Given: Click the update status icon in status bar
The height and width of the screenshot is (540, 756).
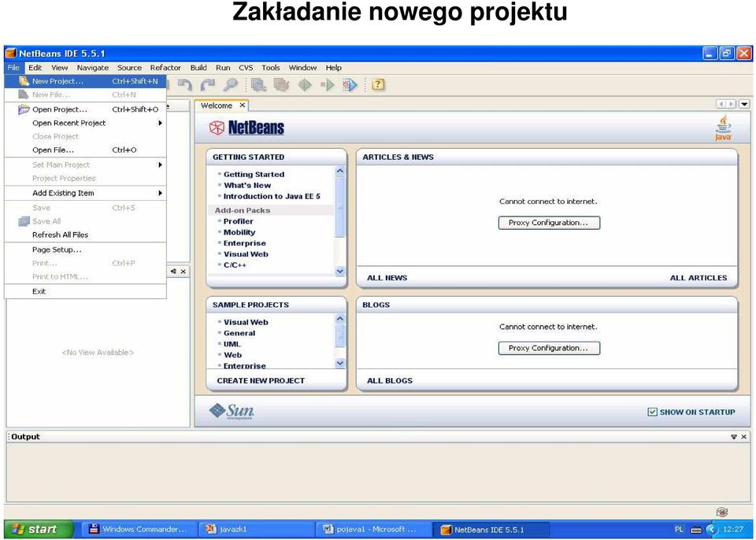Looking at the screenshot, I should point(722,512).
